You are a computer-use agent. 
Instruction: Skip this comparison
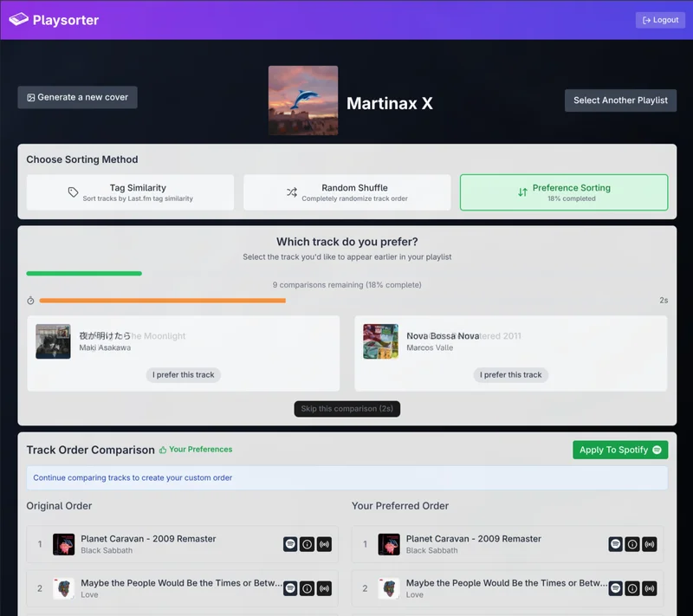(347, 409)
